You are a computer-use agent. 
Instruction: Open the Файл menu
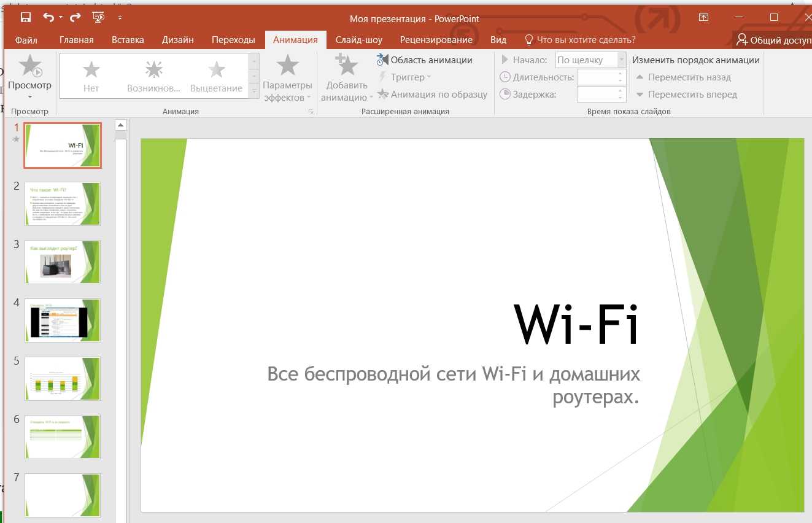[26, 40]
